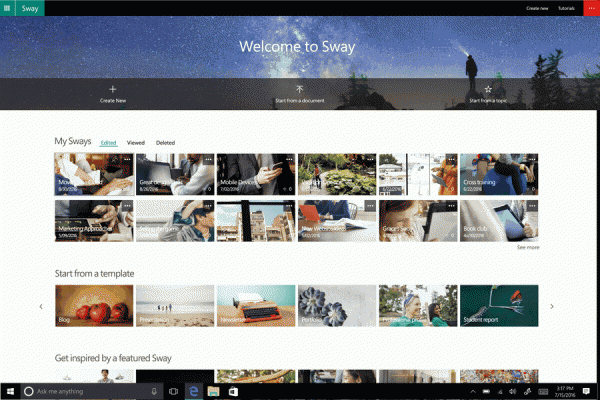This screenshot has height=400, width=600.
Task: Click the Sway logo in header
Action: pos(30,8)
